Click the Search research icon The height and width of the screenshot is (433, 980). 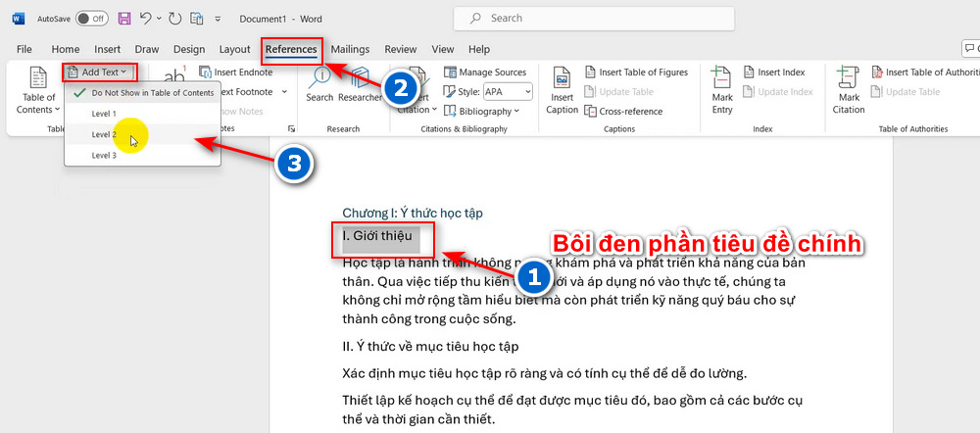click(x=320, y=85)
